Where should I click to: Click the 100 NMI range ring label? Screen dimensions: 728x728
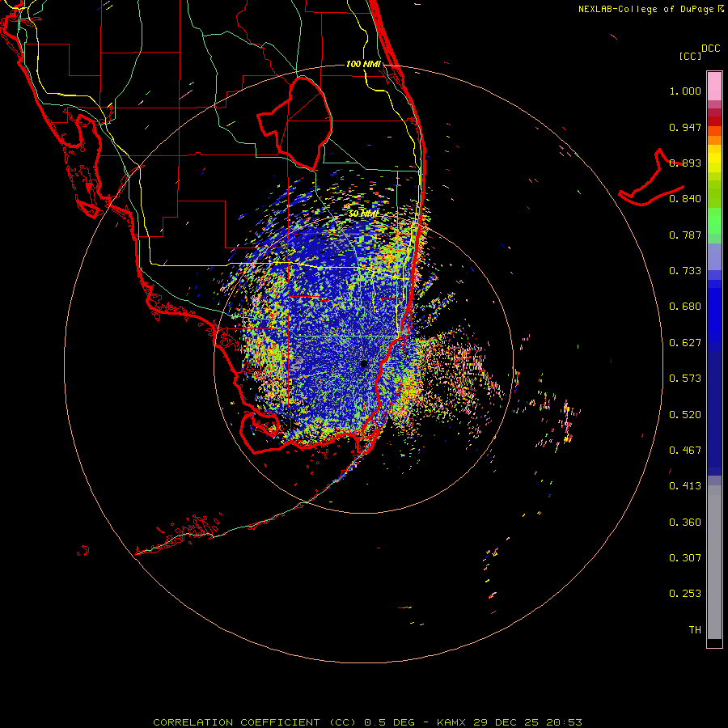pos(363,64)
